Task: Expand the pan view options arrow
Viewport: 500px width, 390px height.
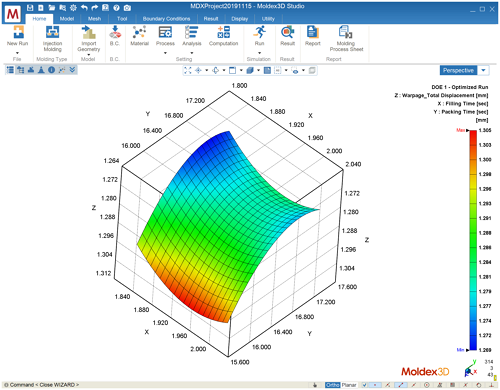Action: coord(207,70)
